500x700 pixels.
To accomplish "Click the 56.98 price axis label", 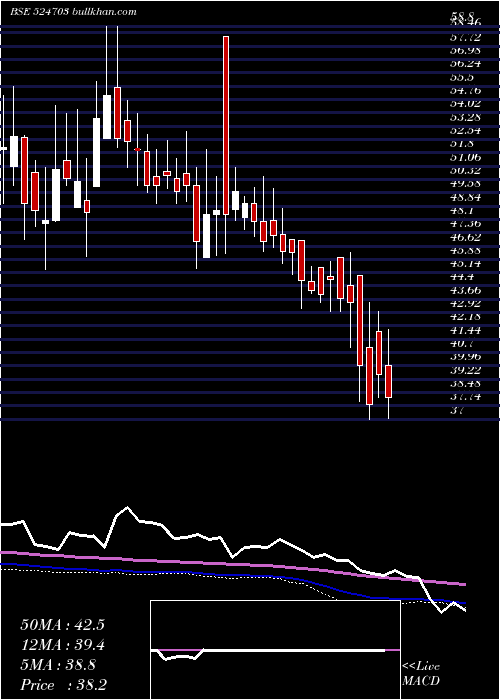I will coord(465,50).
